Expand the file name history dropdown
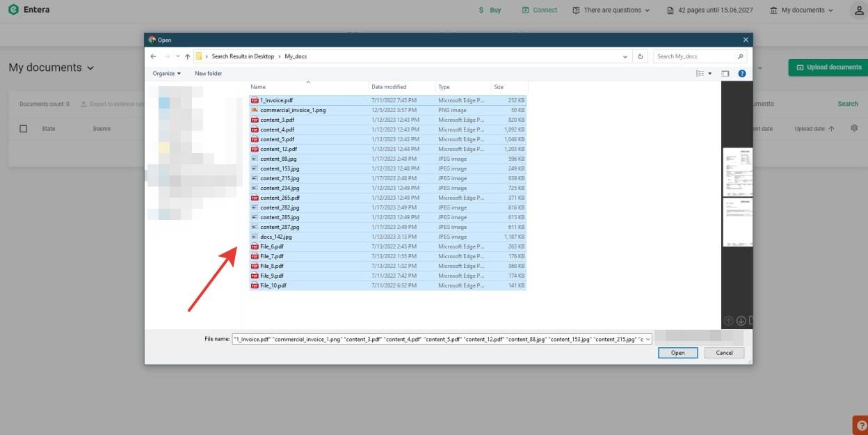The height and width of the screenshot is (435, 868). coord(648,339)
